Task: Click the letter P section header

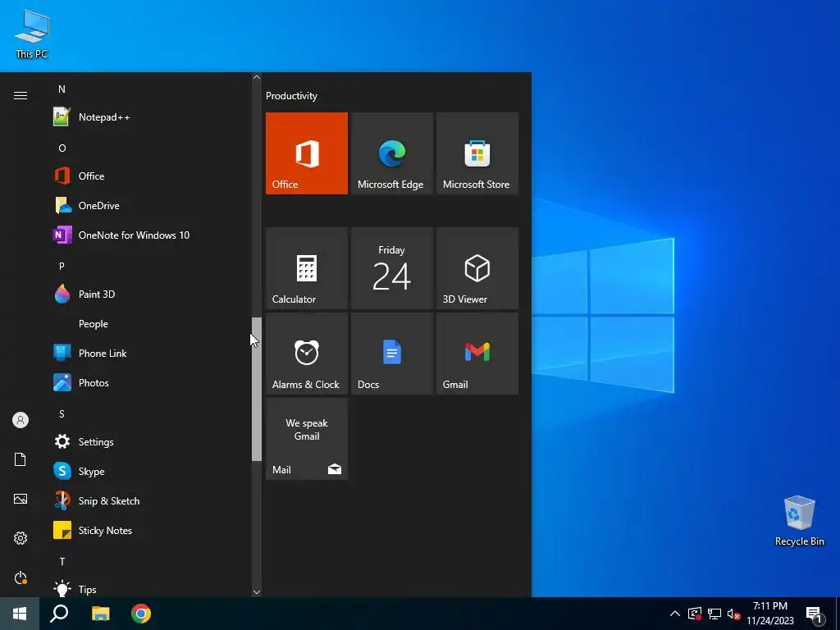Action: click(62, 267)
